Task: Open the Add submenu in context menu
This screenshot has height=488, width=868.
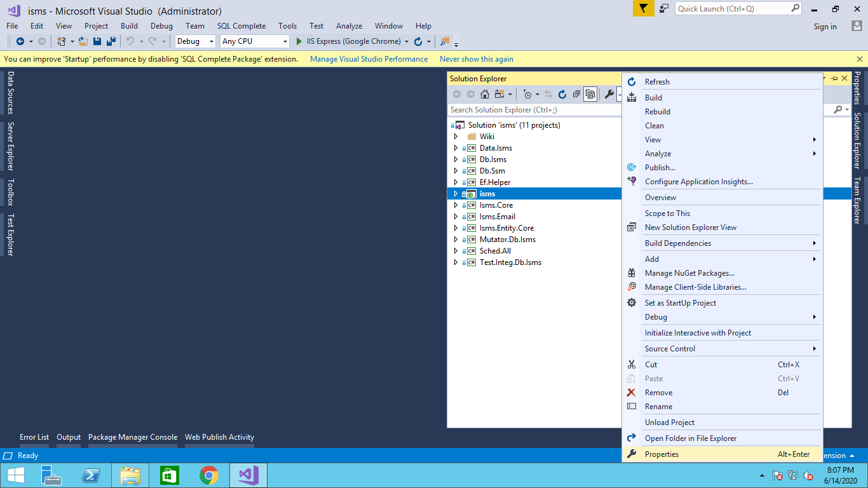Action: [722, 259]
